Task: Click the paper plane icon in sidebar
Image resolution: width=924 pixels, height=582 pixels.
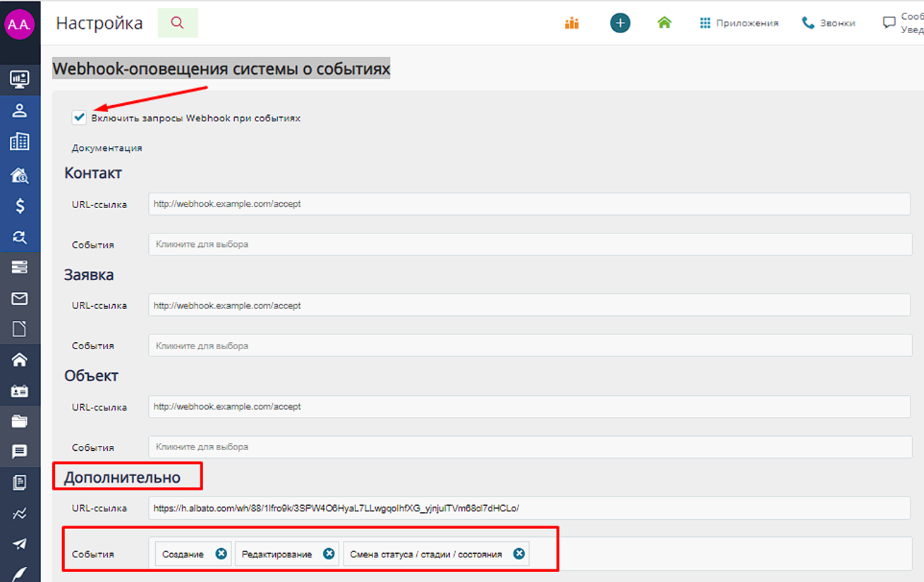Action: pos(20,544)
